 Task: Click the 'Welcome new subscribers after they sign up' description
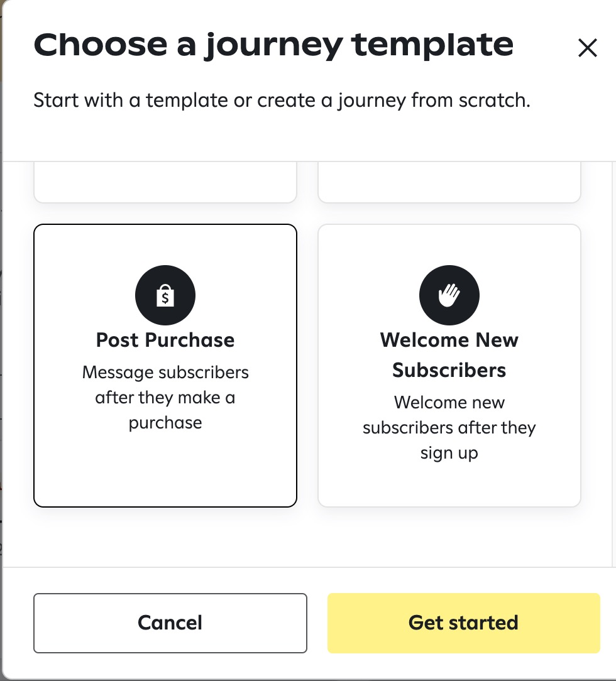(x=449, y=428)
